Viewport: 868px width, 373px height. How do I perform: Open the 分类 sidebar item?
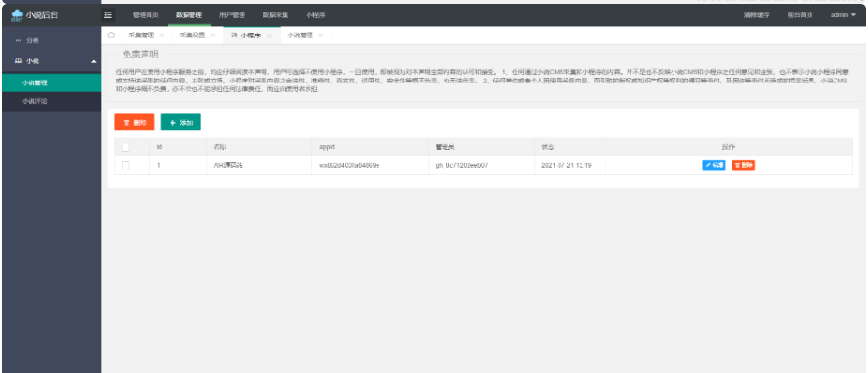coord(34,41)
